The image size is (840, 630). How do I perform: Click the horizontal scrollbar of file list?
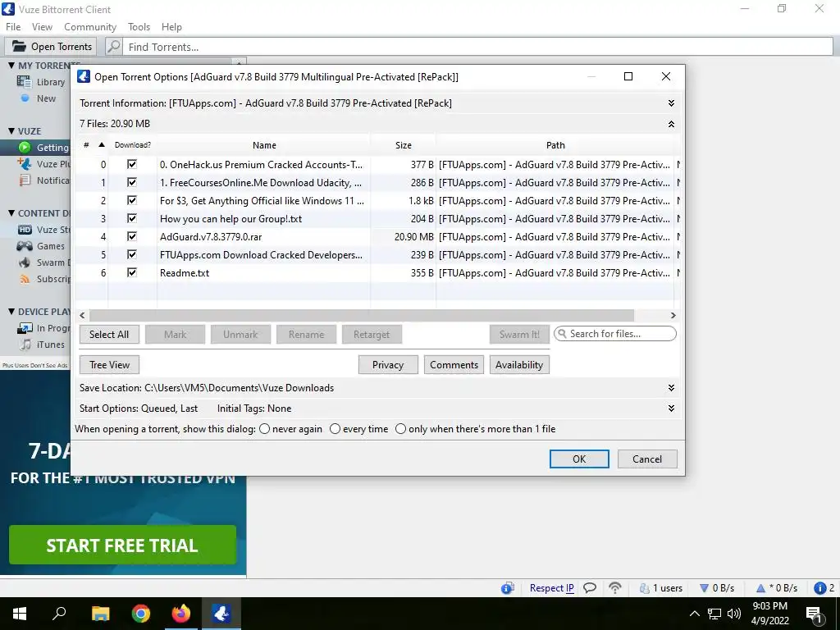362,316
